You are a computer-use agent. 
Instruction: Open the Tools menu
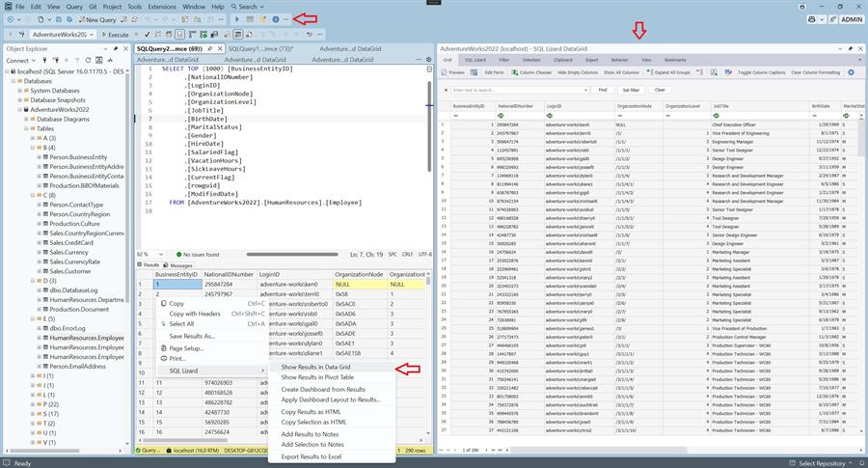tap(134, 7)
